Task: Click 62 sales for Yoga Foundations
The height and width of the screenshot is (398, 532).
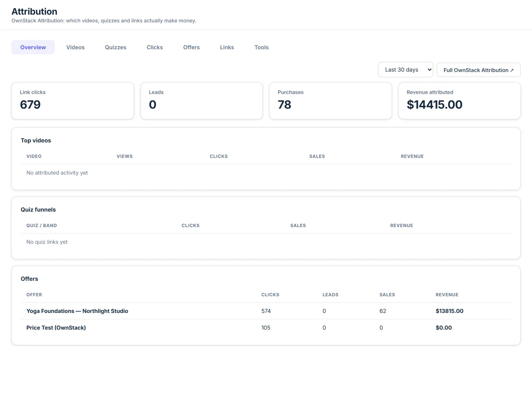Action: (x=383, y=311)
